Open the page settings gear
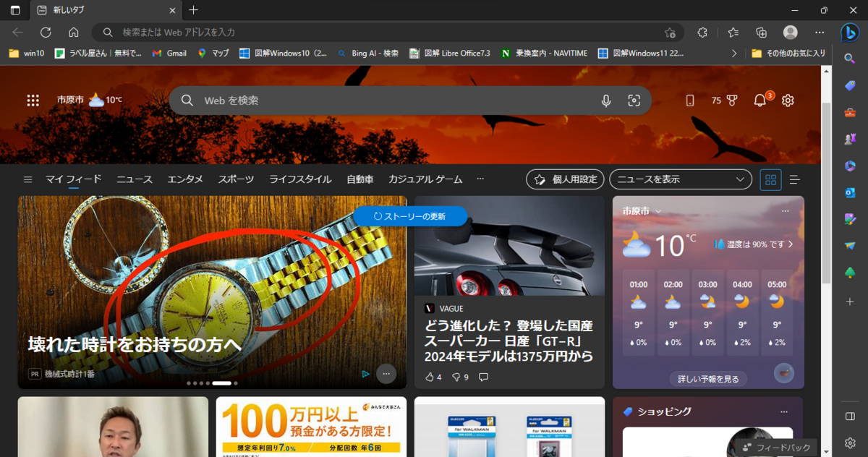Image resolution: width=868 pixels, height=457 pixels. pos(788,101)
